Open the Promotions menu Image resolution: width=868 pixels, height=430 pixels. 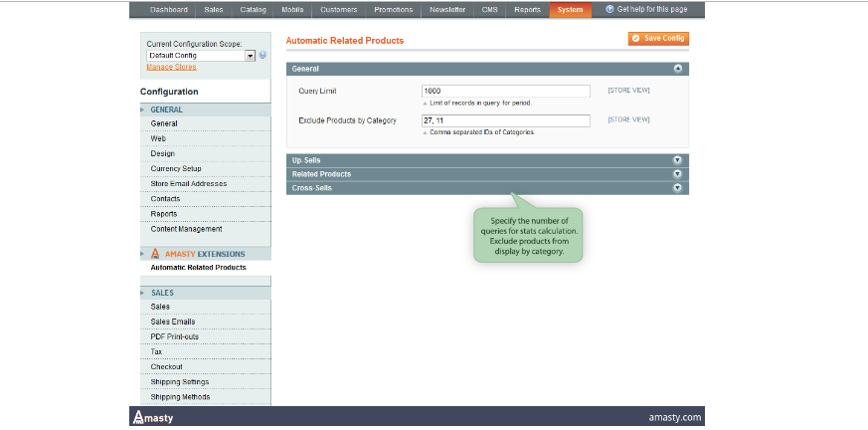tap(393, 9)
